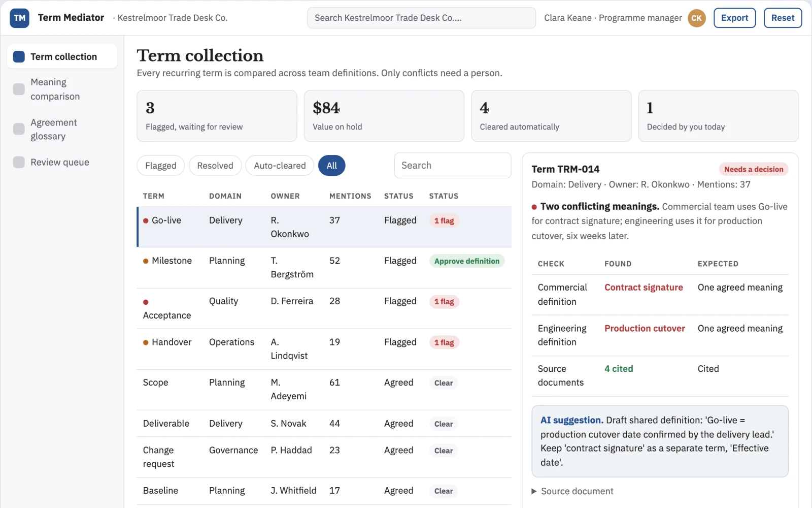Viewport: 812px width, 508px height.
Task: Click the Reset button
Action: (x=783, y=18)
